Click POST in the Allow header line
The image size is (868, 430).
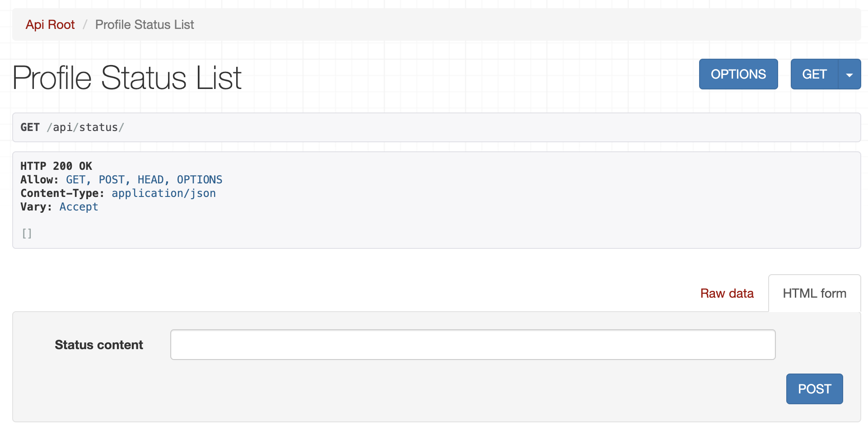coord(112,180)
